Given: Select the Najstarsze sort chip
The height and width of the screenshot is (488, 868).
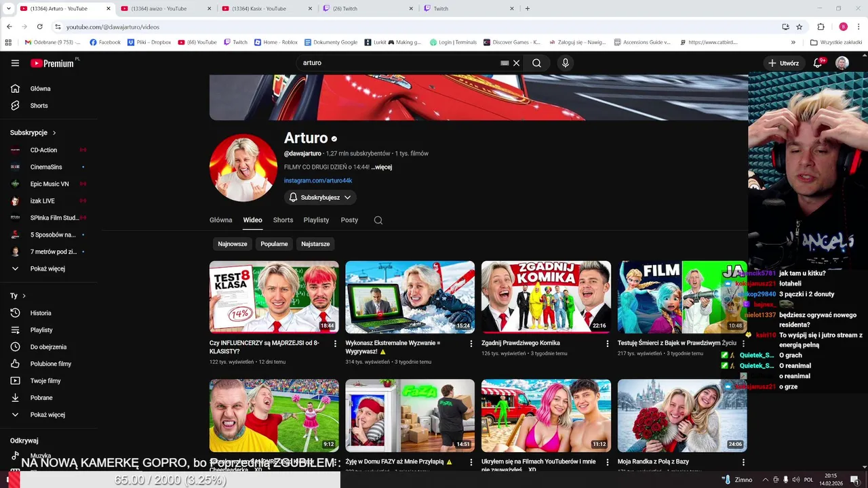Looking at the screenshot, I should coord(315,244).
